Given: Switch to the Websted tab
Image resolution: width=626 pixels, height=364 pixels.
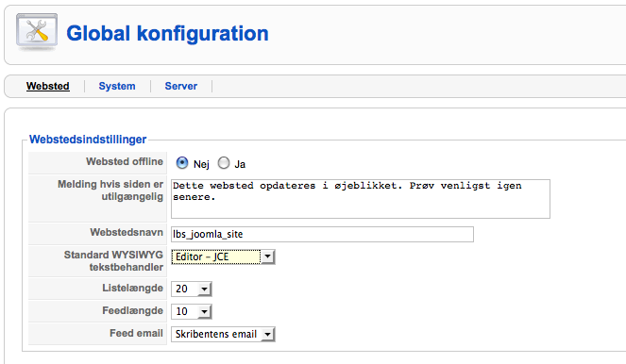Looking at the screenshot, I should coord(48,86).
